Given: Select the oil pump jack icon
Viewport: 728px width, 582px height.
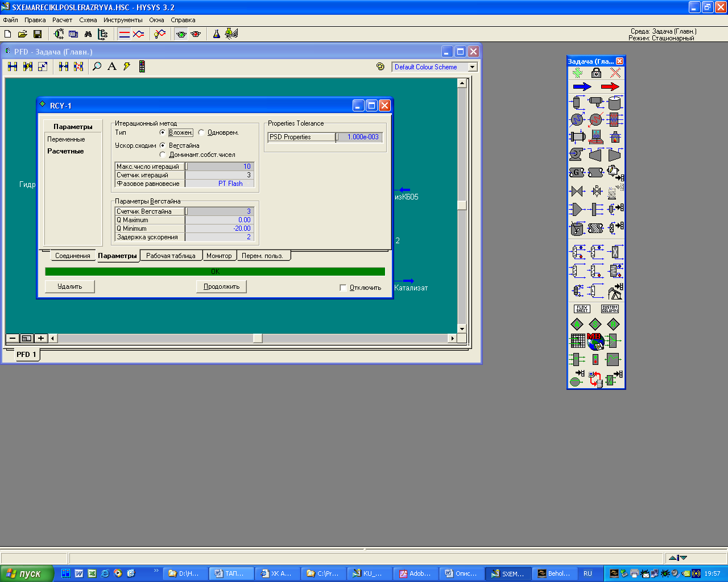Looking at the screenshot, I should [x=615, y=291].
